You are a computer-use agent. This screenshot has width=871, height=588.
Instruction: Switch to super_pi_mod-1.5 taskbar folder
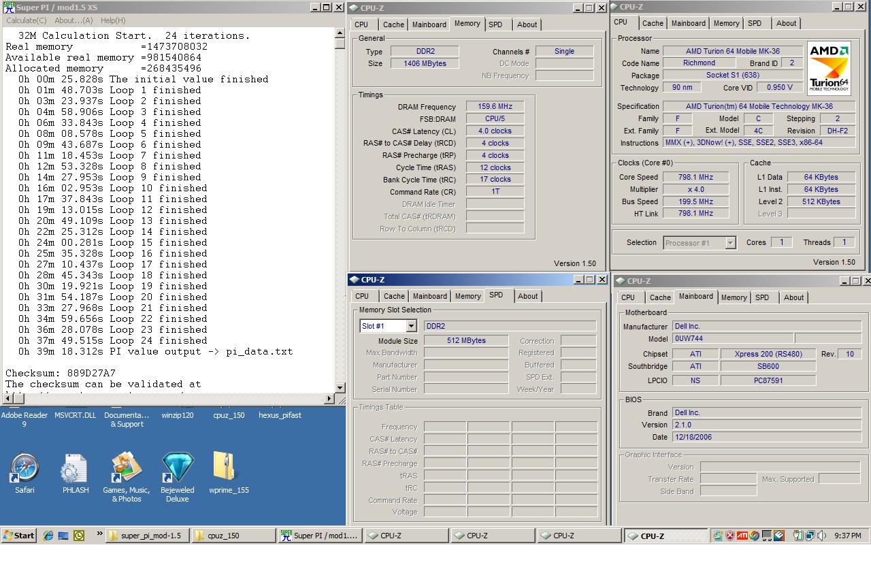point(148,536)
